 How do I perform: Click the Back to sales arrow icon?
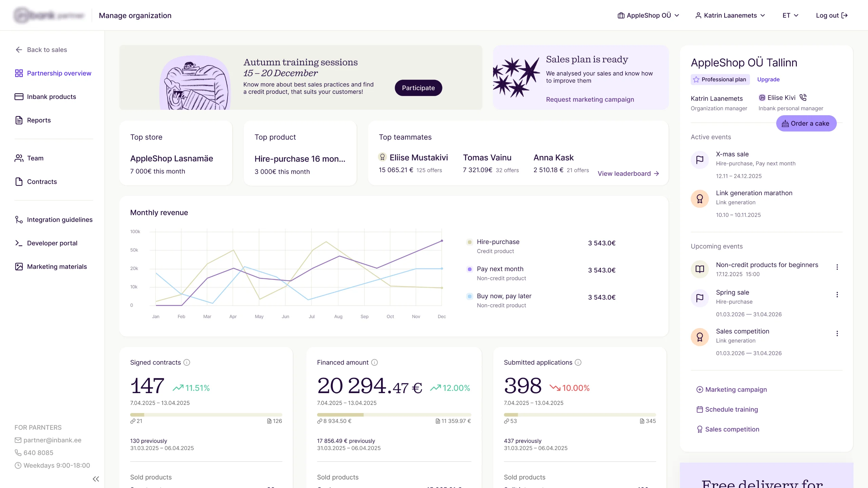coord(19,50)
